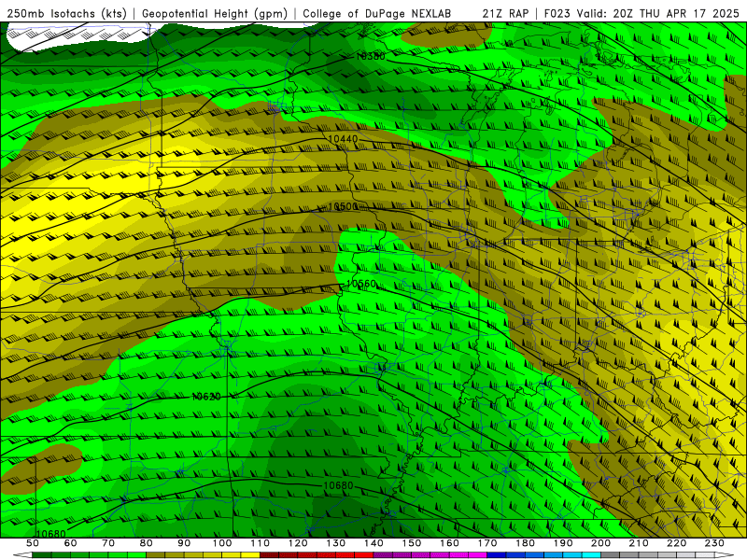Click the '200' color bar tick label
The width and height of the screenshot is (747, 560).
600,543
